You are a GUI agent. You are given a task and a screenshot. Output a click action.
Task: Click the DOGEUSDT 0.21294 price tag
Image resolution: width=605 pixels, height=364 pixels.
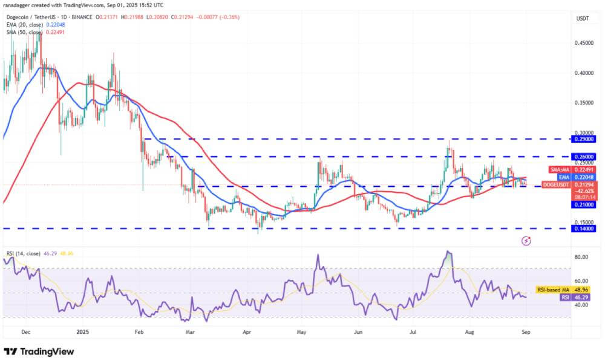[x=569, y=185]
